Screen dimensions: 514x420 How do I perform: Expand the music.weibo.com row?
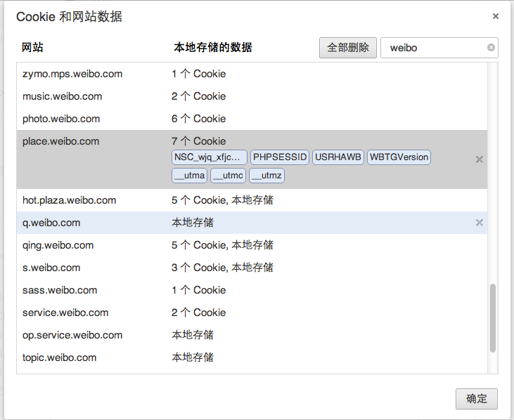[62, 96]
